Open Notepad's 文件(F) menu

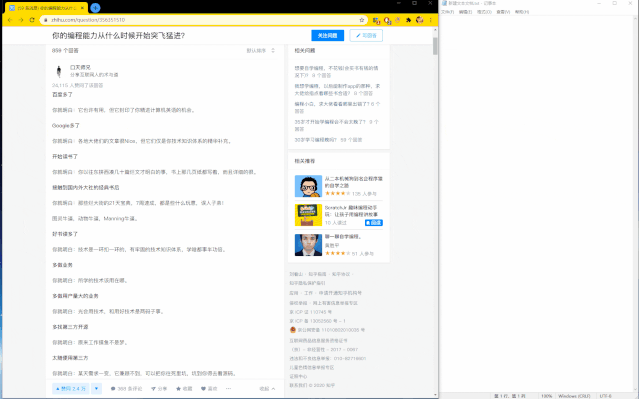(x=447, y=12)
